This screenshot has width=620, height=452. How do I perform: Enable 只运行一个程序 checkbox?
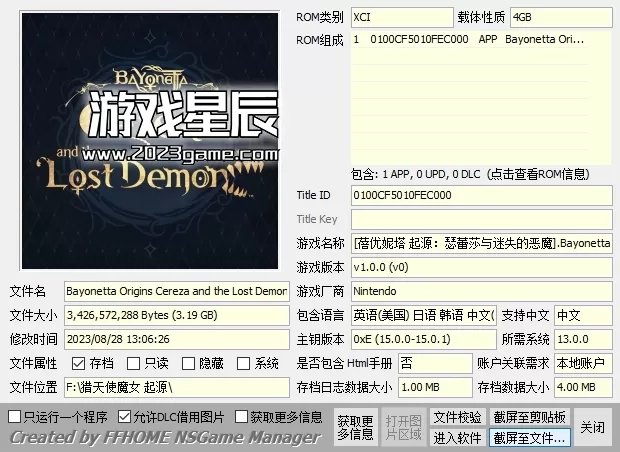[14, 416]
